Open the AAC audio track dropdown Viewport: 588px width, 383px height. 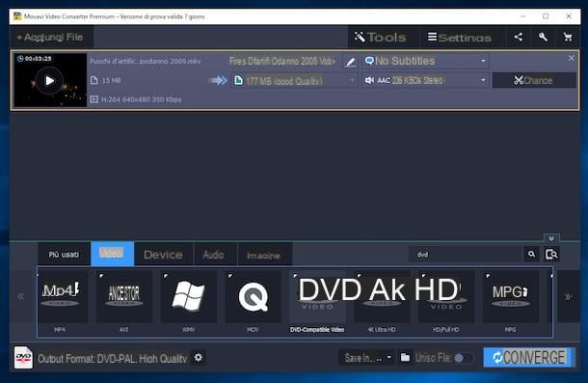pos(425,80)
